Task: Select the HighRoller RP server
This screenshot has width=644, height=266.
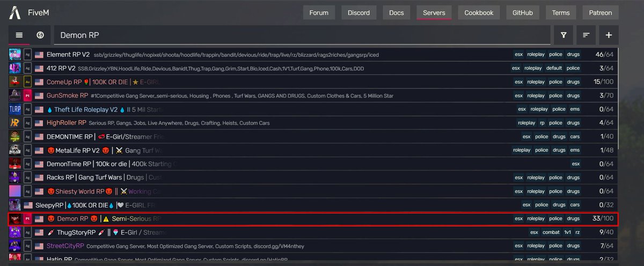Action: click(x=313, y=123)
